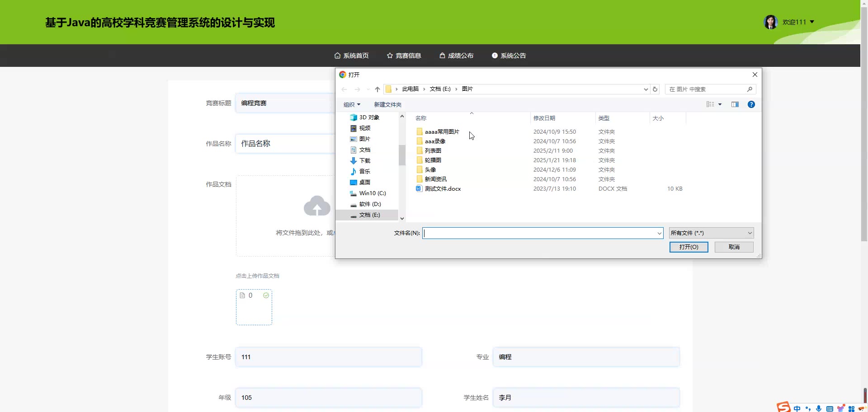The image size is (868, 412).
Task: Click the 作品名称 input field
Action: pyautogui.click(x=285, y=144)
